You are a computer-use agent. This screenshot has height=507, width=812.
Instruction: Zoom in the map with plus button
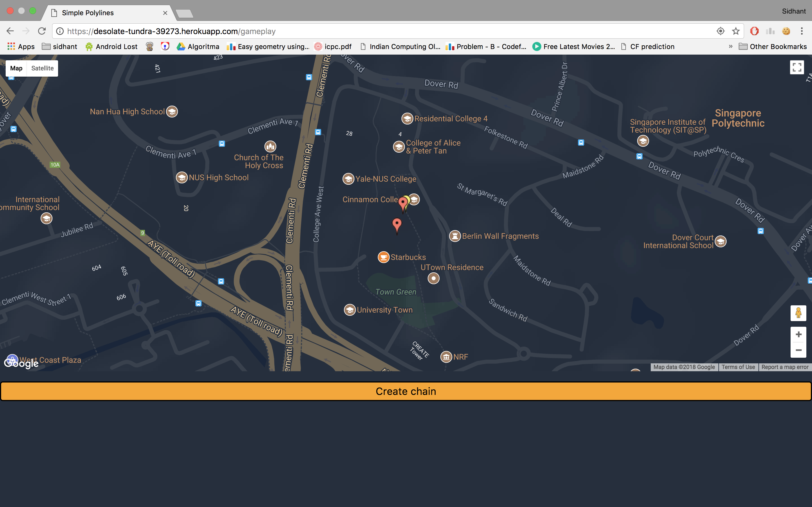pyautogui.click(x=798, y=334)
